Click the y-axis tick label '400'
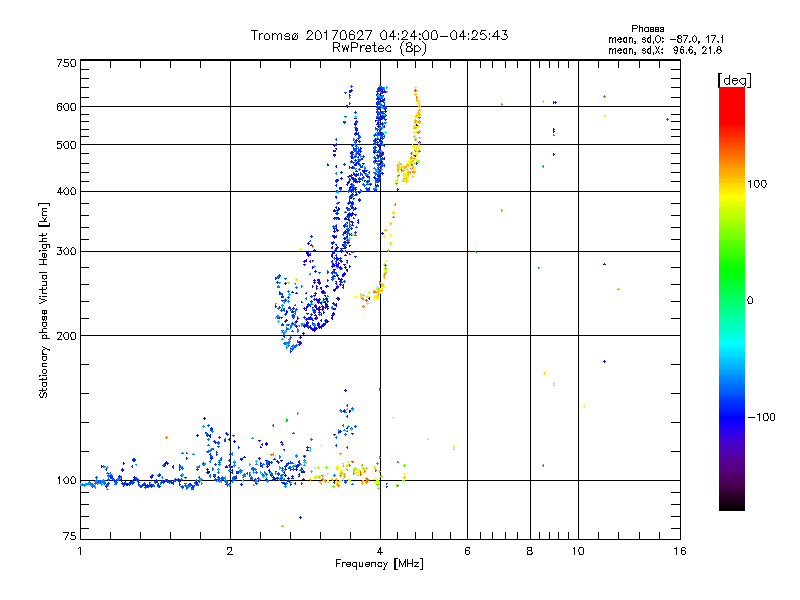The image size is (800, 600). tap(66, 192)
